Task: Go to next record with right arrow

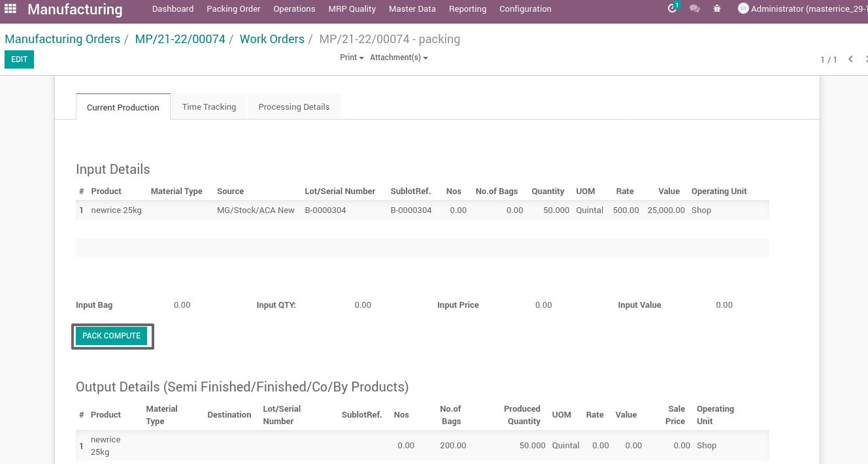Action: point(865,59)
